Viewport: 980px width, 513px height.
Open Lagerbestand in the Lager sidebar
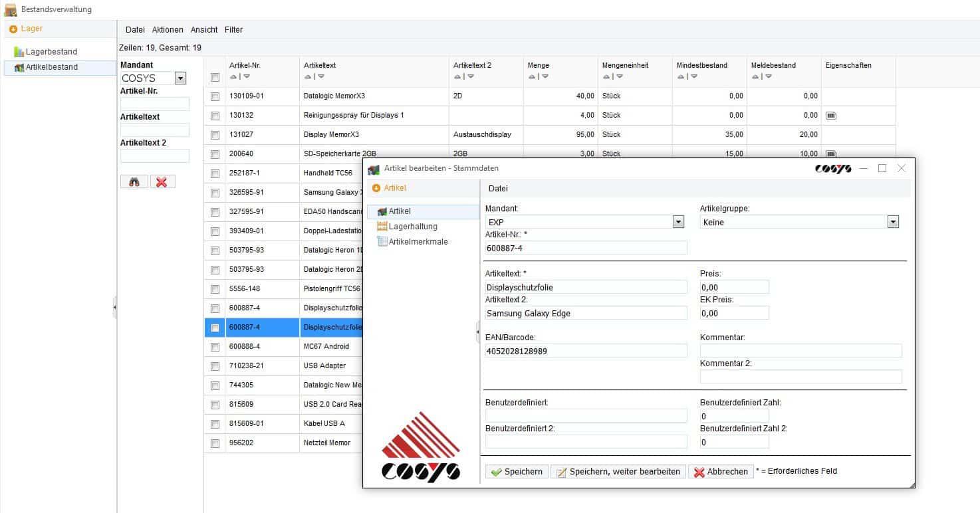(x=51, y=52)
